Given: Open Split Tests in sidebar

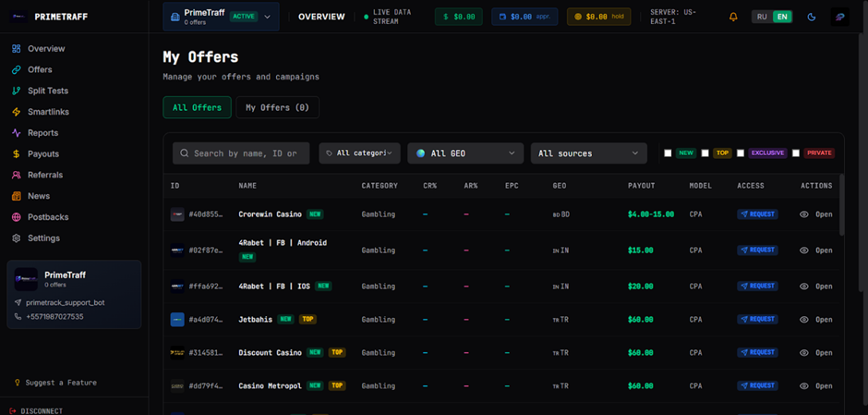Looking at the screenshot, I should [47, 91].
